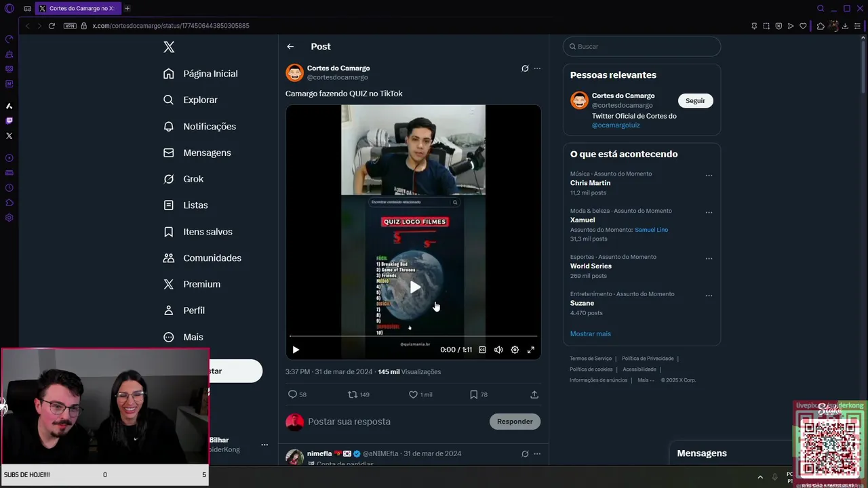
Task: Enter fullscreen on the video
Action: point(531,350)
